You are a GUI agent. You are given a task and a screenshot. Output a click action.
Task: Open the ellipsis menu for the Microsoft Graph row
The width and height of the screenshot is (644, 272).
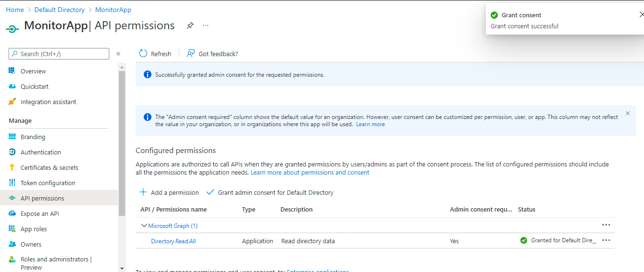[606, 225]
